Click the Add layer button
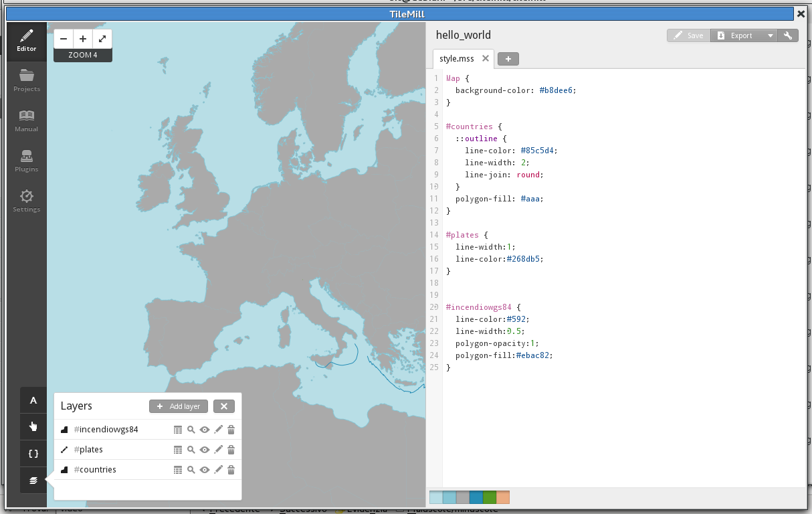812x514 pixels. [x=179, y=406]
